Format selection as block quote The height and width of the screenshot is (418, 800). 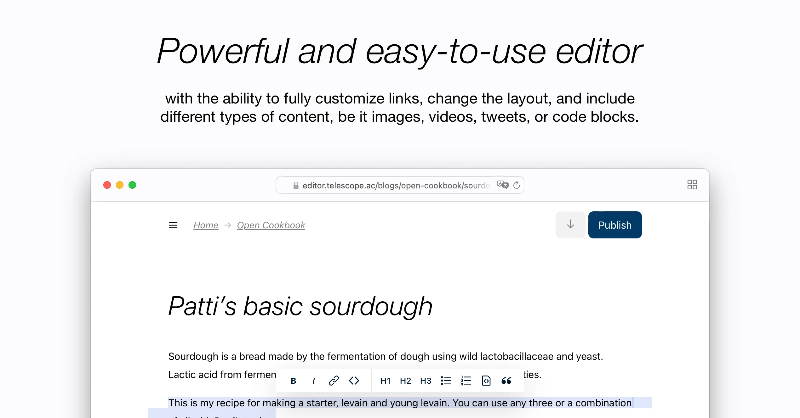(506, 381)
